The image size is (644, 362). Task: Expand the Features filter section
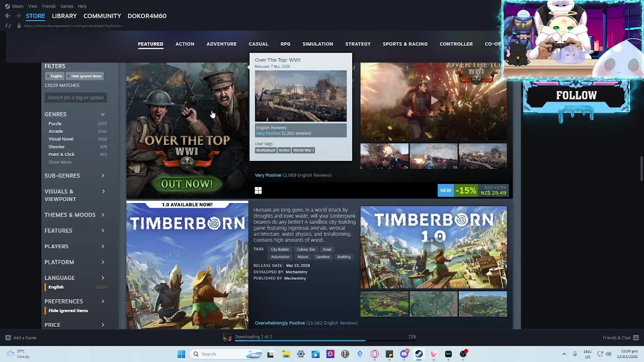(x=74, y=231)
